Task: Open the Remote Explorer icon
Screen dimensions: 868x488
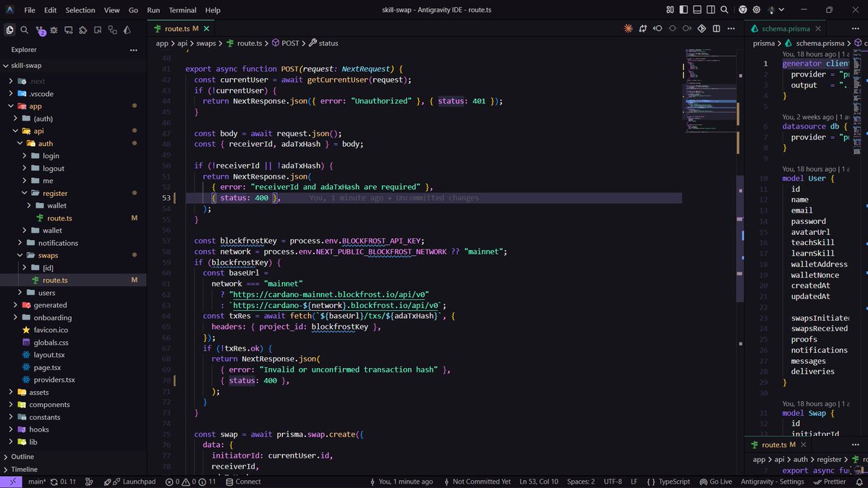Action: click(x=68, y=30)
